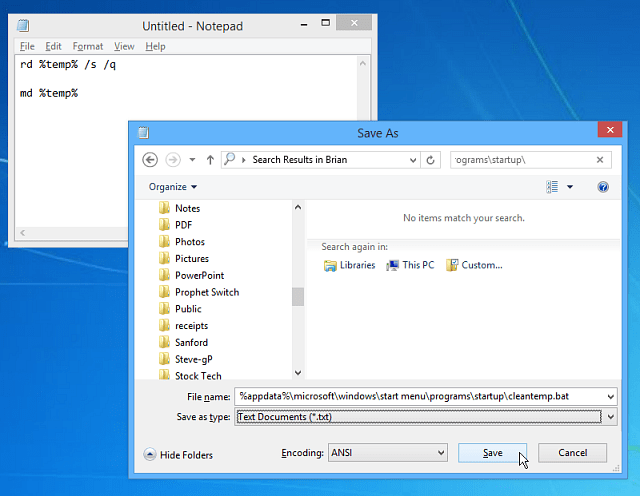Collapse with Hide Folders button
Image resolution: width=640 pixels, height=496 pixels.
(178, 454)
